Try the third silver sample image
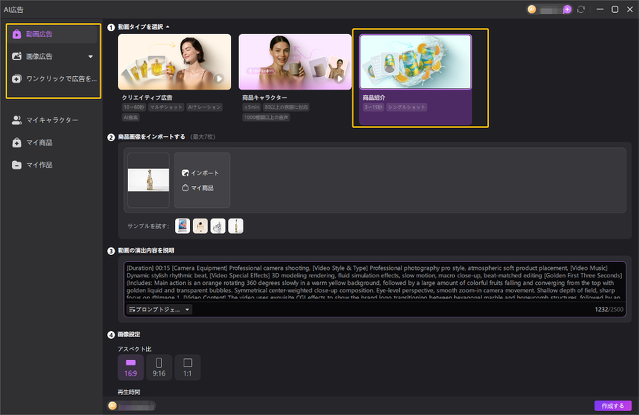Screen dimensions: 640x415 [x=218, y=226]
